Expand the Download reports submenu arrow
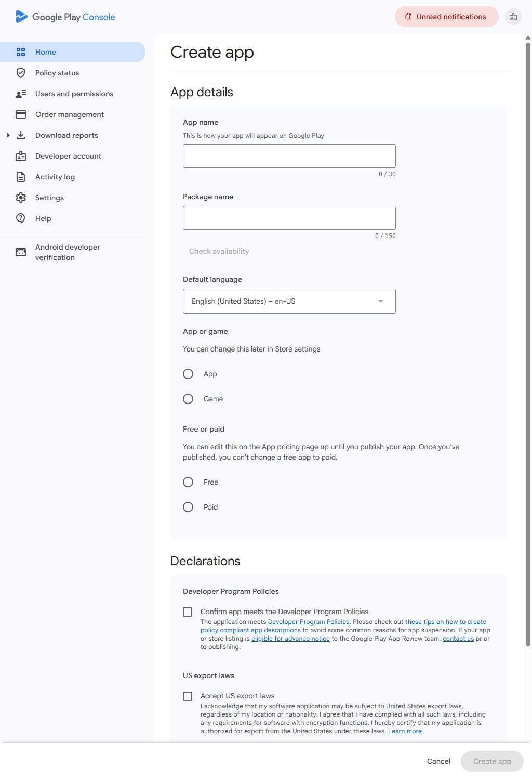The width and height of the screenshot is (532, 780). pyautogui.click(x=8, y=135)
